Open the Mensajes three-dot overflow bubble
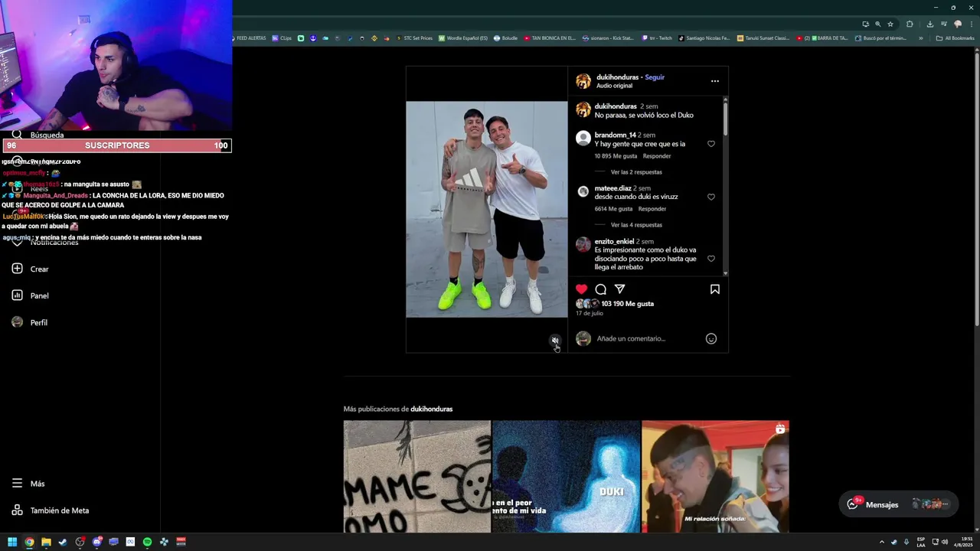Viewport: 980px width, 551px height. pyautogui.click(x=946, y=504)
